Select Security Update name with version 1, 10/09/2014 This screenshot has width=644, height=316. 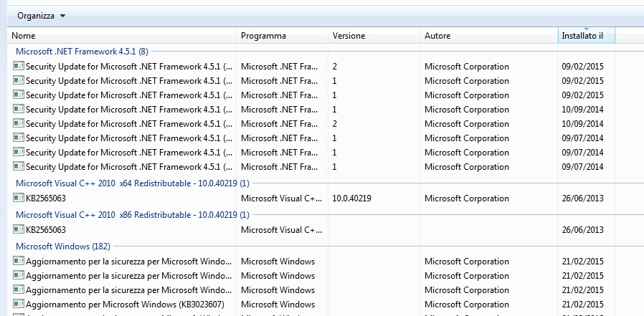tap(129, 110)
